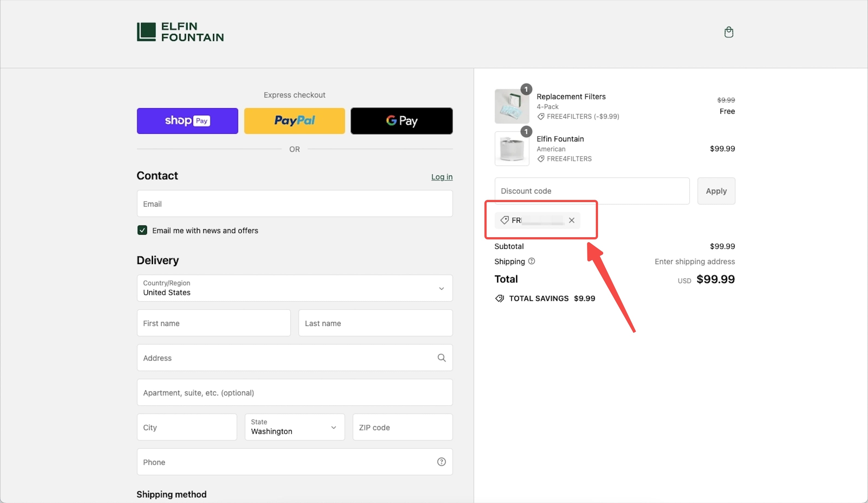This screenshot has width=868, height=503.
Task: Select Google Pay express checkout
Action: click(401, 121)
